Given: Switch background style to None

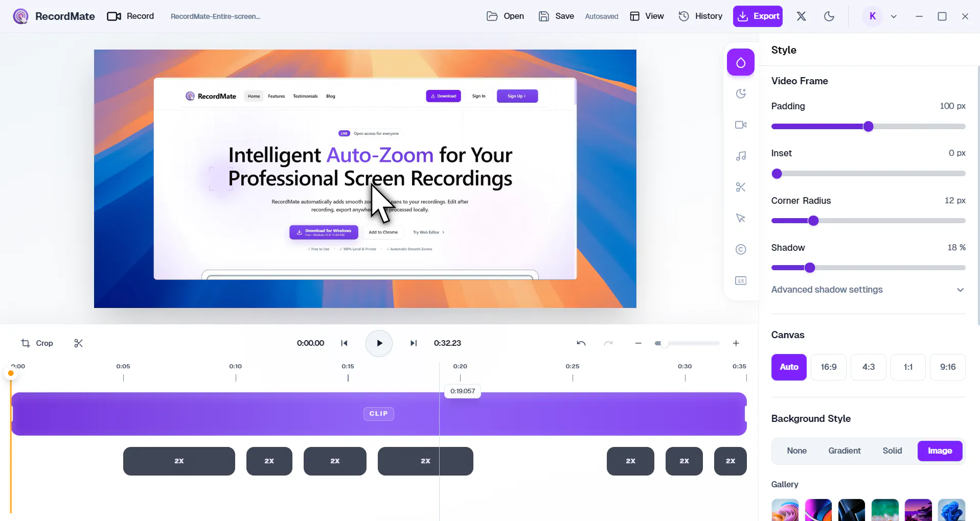Looking at the screenshot, I should (796, 451).
